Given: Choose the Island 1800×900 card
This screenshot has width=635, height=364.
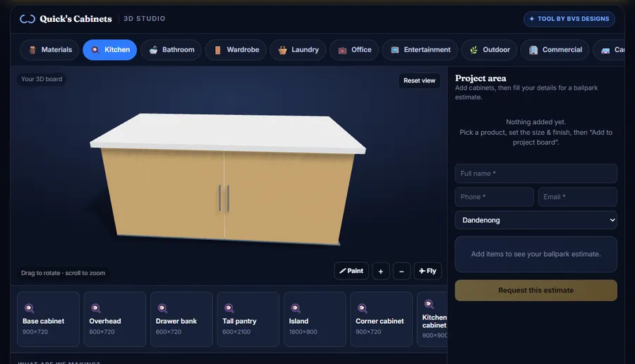Looking at the screenshot, I should (315, 319).
